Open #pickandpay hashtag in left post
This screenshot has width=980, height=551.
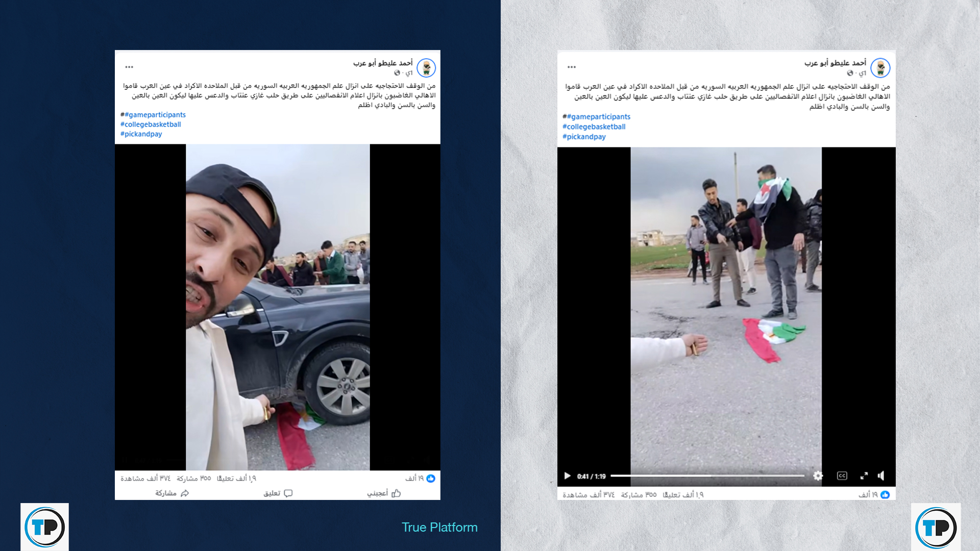click(141, 134)
